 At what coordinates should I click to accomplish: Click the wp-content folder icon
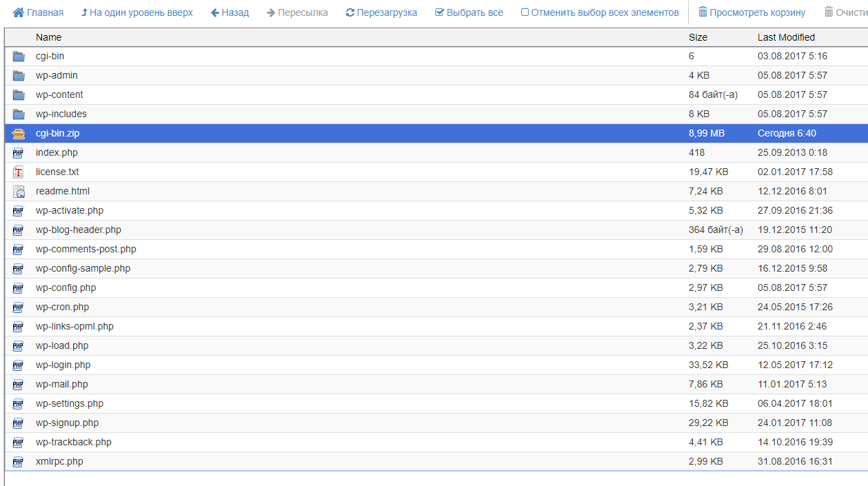19,95
